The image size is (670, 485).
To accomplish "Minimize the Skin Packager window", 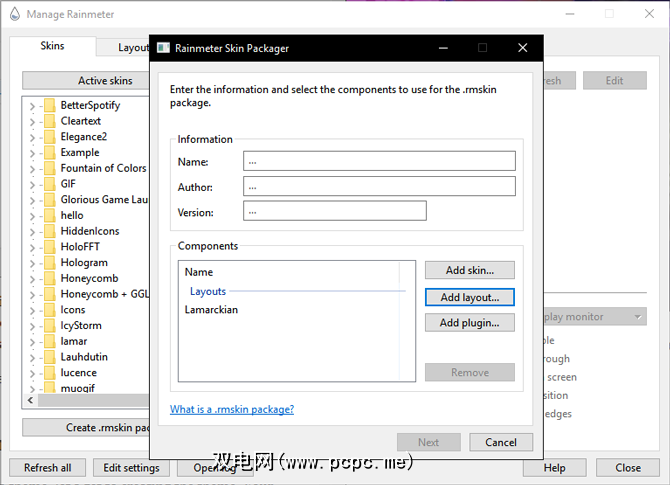I will (x=443, y=48).
